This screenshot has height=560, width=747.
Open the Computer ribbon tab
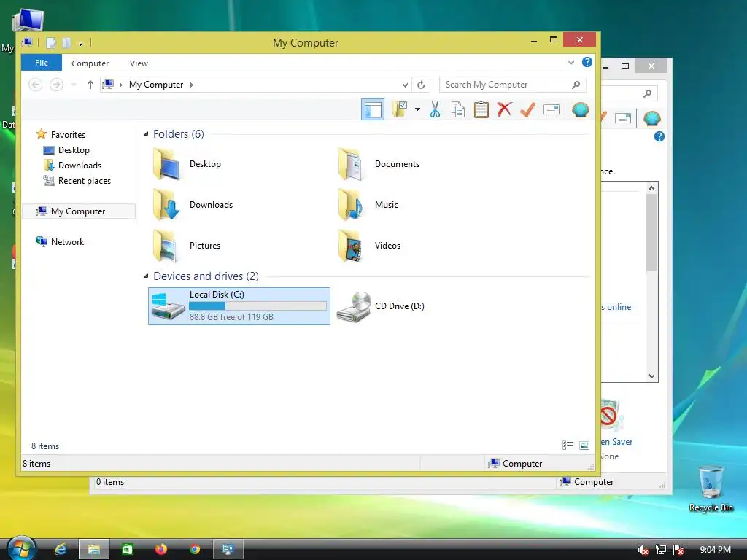click(90, 63)
